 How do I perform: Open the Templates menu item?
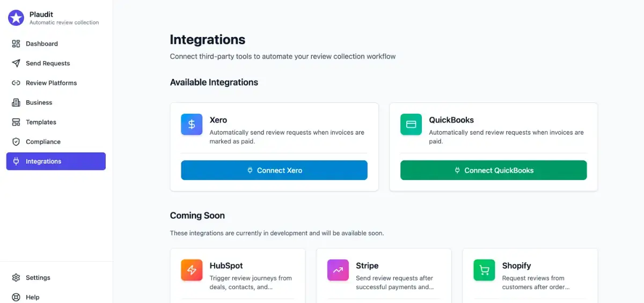point(56,122)
